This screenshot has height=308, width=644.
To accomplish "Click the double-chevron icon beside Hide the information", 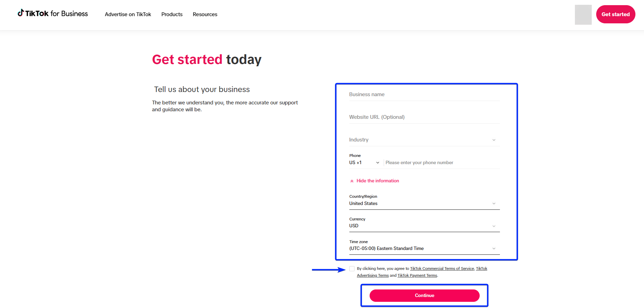I will coord(352,181).
